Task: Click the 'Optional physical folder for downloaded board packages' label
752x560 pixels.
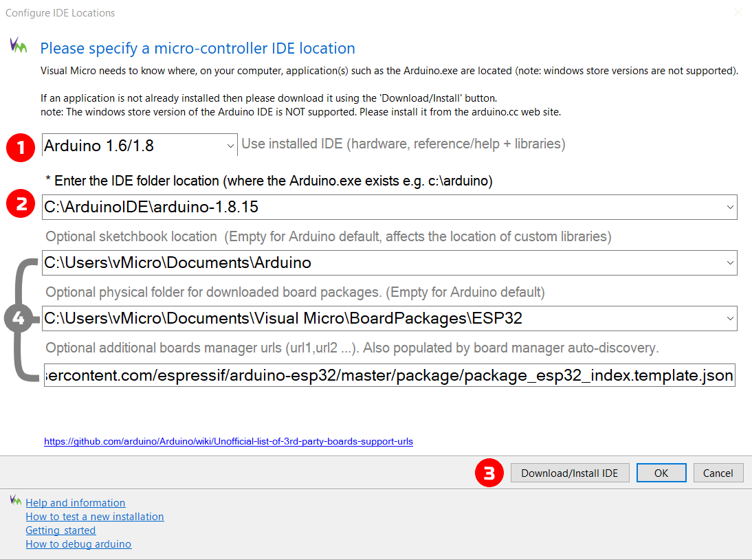Action: pyautogui.click(x=295, y=292)
